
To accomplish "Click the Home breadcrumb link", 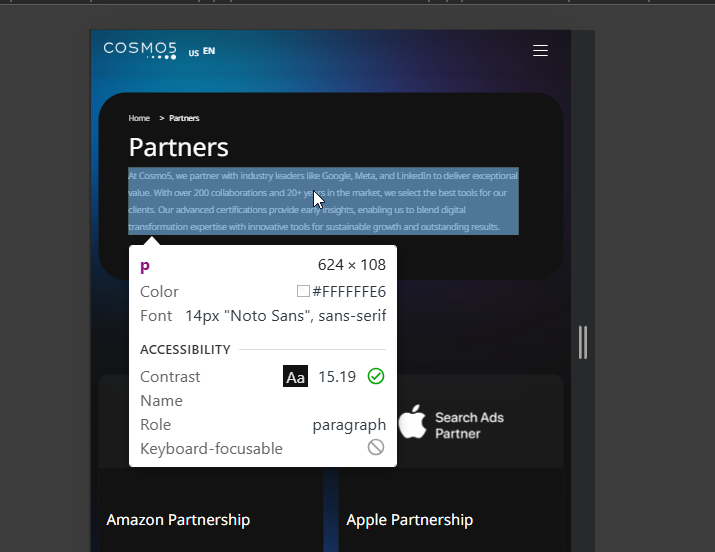I will (139, 118).
